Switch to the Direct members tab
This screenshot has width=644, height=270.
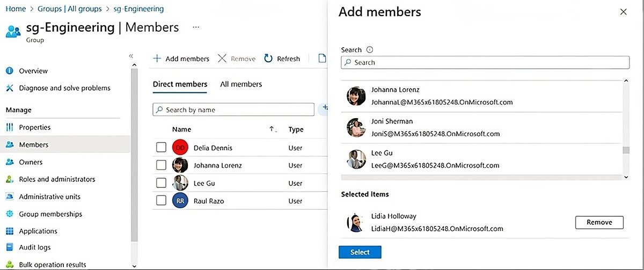pyautogui.click(x=180, y=84)
